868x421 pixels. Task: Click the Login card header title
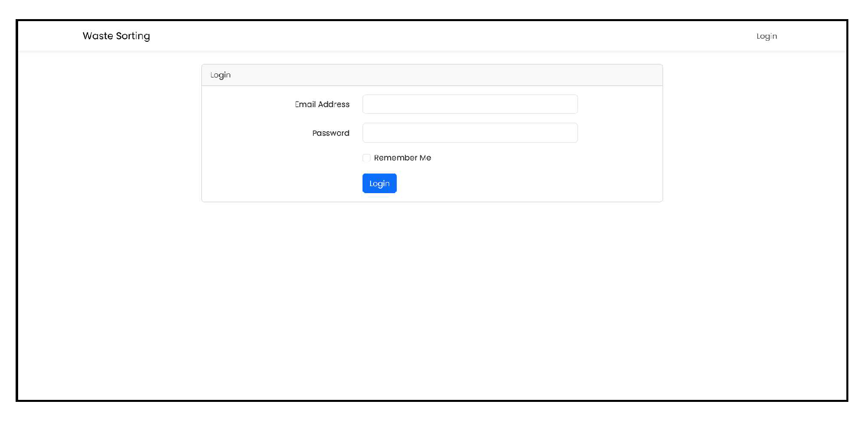click(x=221, y=75)
